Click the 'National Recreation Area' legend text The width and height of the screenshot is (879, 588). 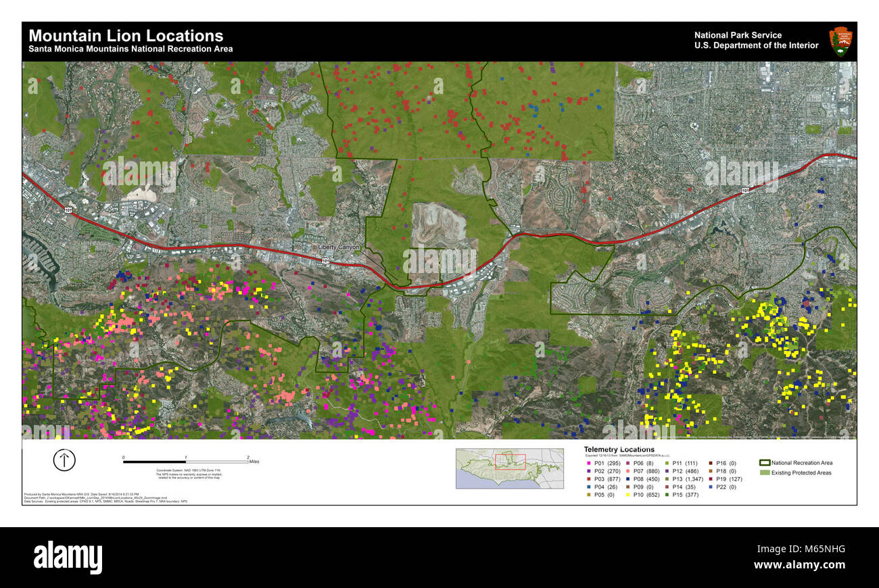[802, 463]
